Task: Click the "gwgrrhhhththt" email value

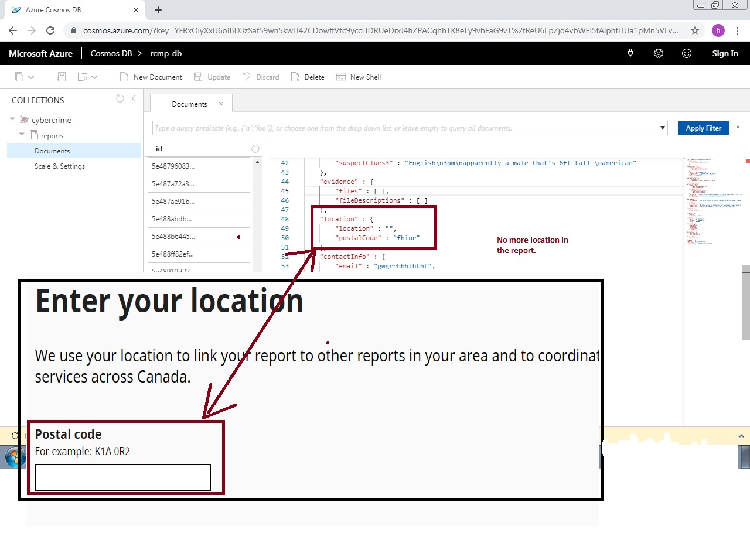Action: tap(403, 266)
